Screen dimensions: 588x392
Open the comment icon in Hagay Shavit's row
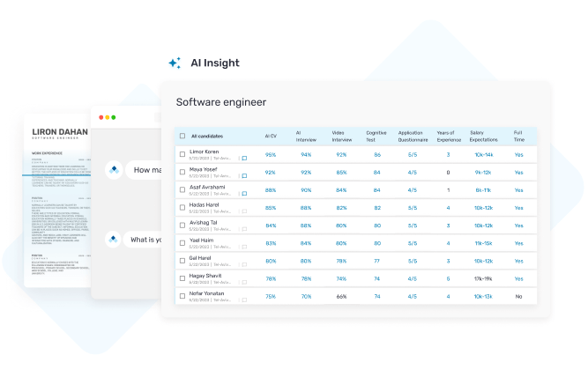pyautogui.click(x=244, y=282)
